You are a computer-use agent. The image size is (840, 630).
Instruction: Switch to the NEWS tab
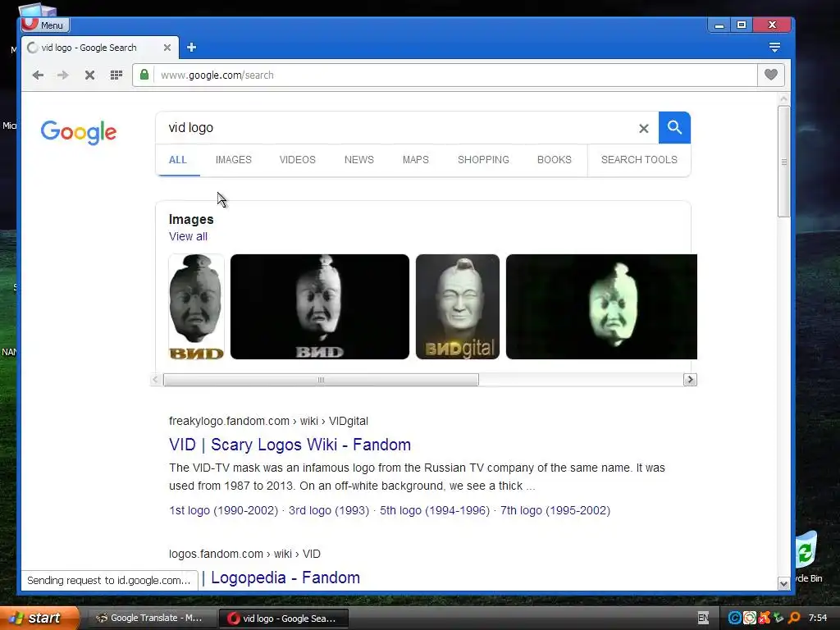click(359, 160)
